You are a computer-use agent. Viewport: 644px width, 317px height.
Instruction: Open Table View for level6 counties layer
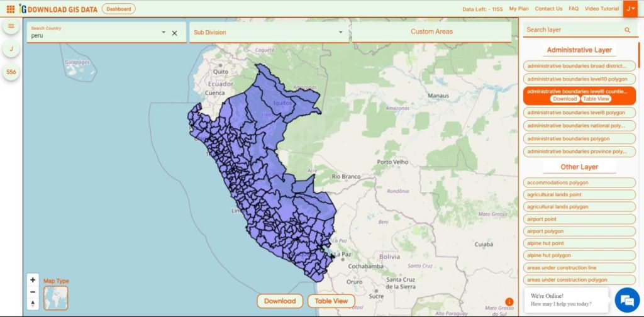tap(596, 99)
